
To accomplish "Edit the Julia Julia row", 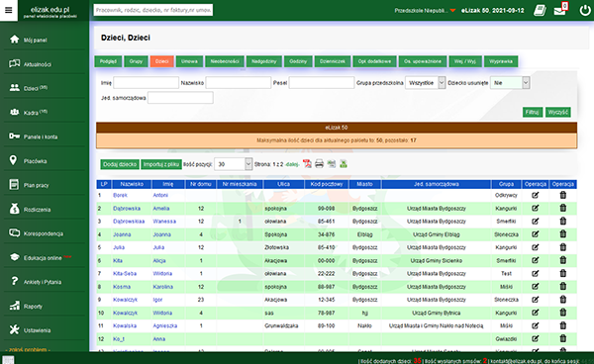I will (x=535, y=247).
